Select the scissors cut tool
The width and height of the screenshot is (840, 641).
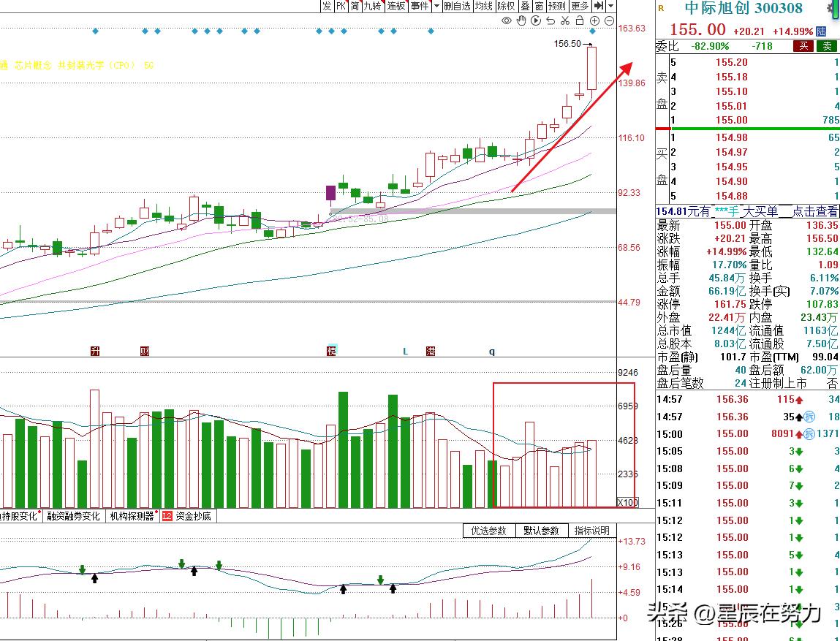click(x=564, y=21)
